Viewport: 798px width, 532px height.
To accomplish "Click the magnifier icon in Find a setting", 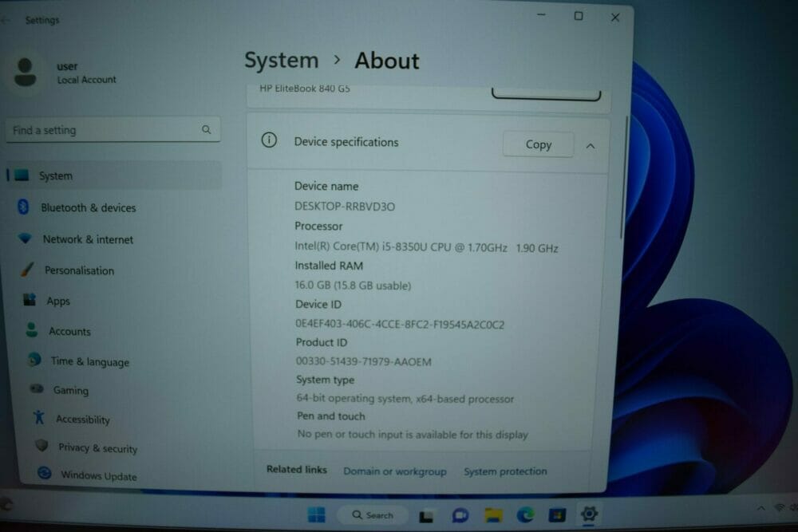I will (206, 130).
